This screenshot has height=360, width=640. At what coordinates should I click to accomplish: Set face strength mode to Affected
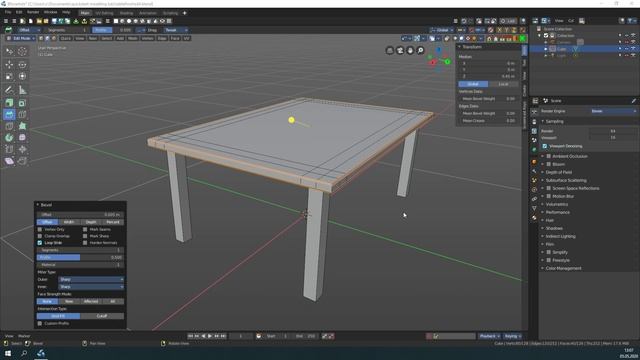(x=91, y=301)
